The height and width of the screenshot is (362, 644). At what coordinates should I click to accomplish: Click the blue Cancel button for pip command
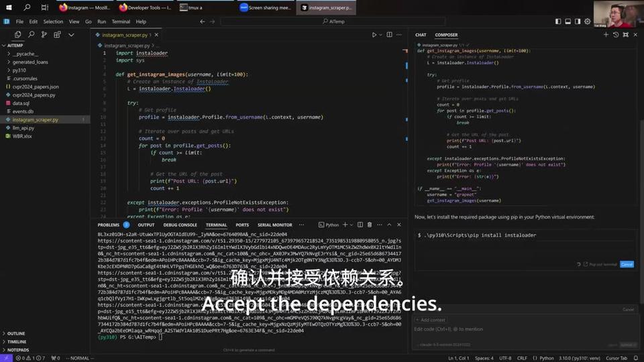pyautogui.click(x=627, y=264)
